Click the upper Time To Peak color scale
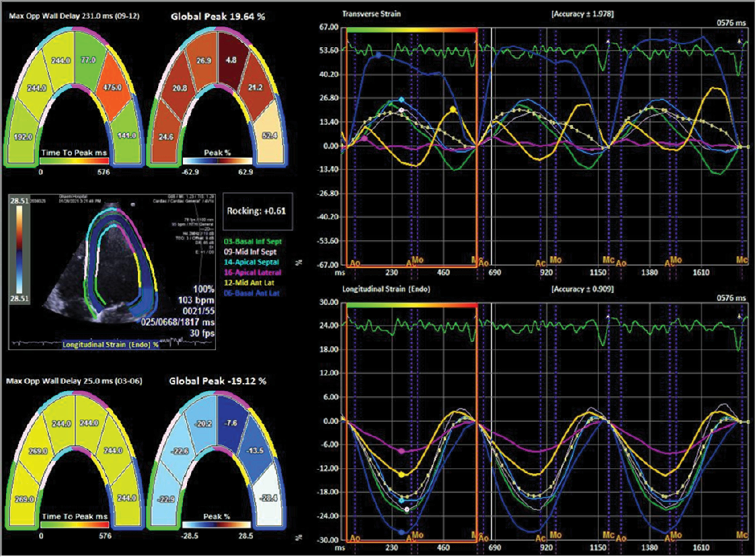This screenshot has height=557, width=756. point(74,161)
